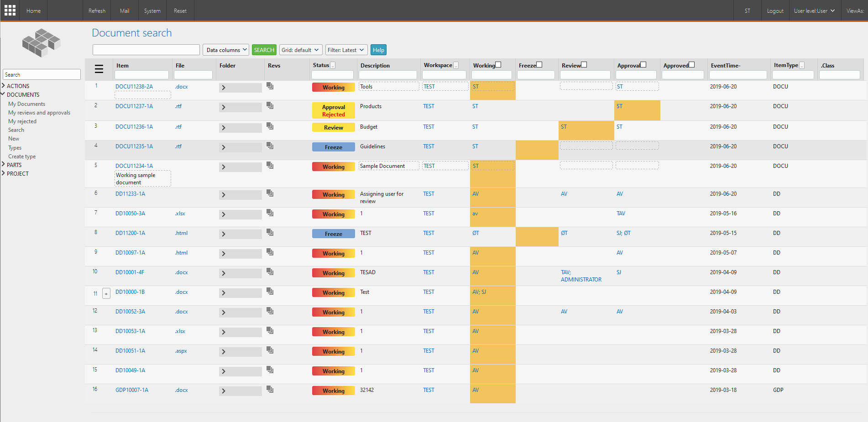Open the User level dropdown

(x=814, y=10)
